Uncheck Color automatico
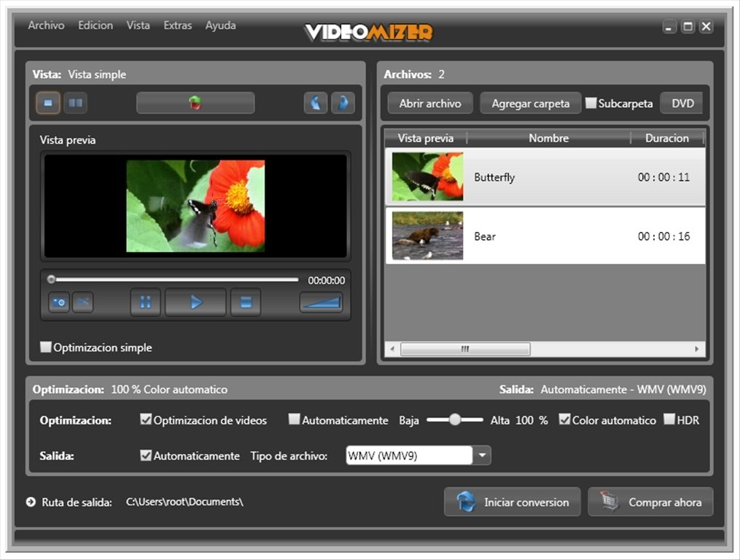The width and height of the screenshot is (740, 560). pos(564,419)
